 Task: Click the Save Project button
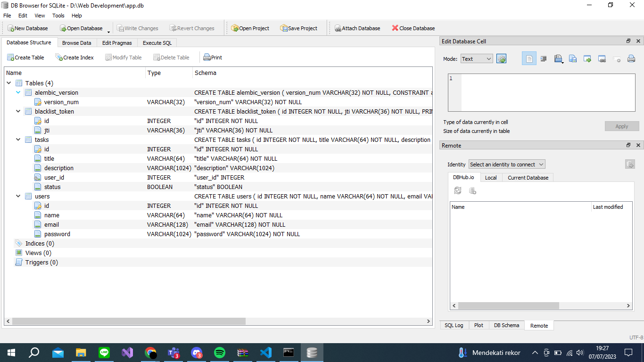point(299,28)
